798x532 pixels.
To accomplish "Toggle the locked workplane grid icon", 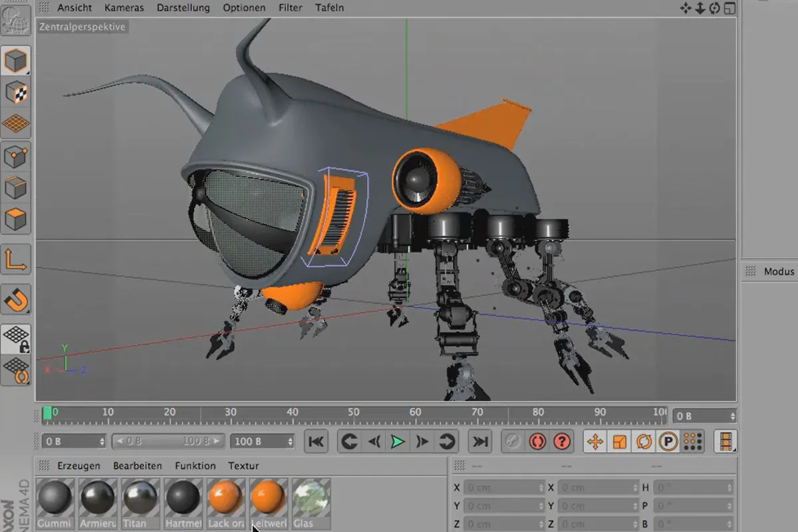I will coord(16,339).
